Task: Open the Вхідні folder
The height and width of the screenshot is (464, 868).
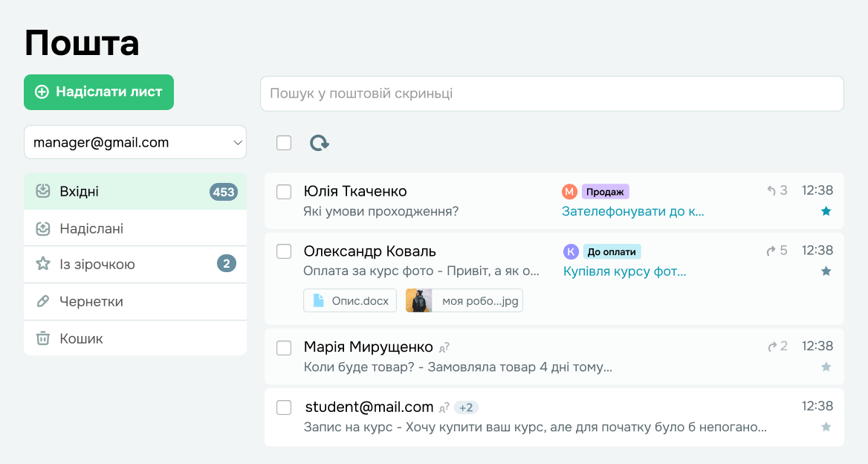Action: pyautogui.click(x=135, y=191)
